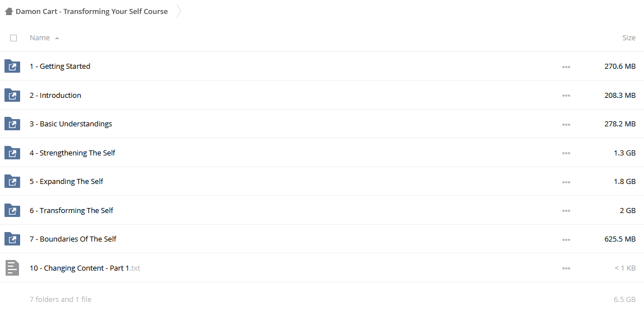Click the text file icon for Changing Content
Viewport: 644px width, 312px height.
pyautogui.click(x=12, y=268)
